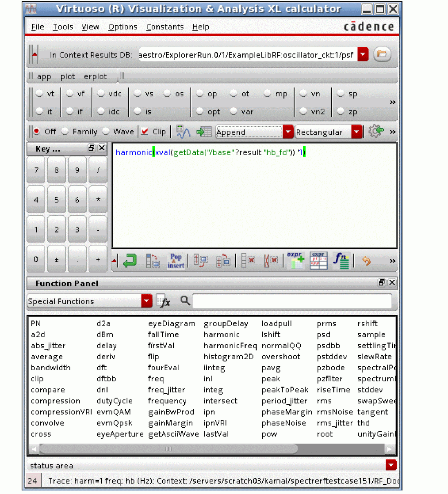Expand more buffer toolbar options chevron
The image size is (448, 494).
(x=393, y=261)
